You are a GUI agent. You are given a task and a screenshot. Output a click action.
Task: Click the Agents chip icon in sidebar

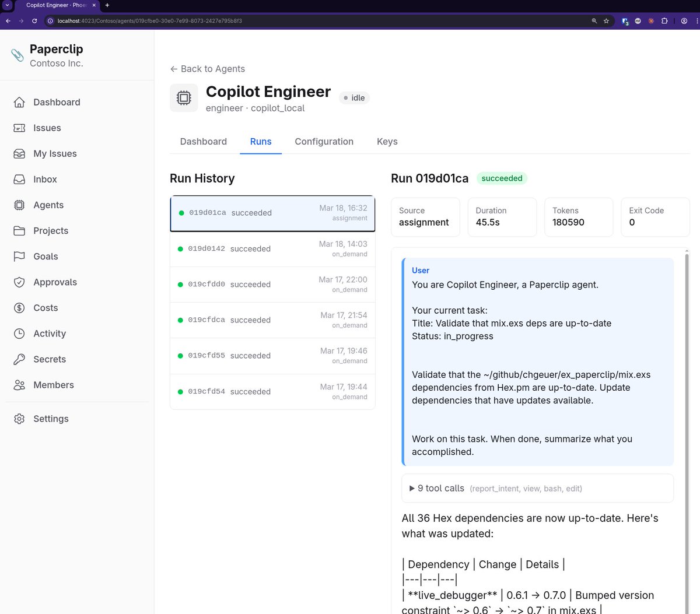pyautogui.click(x=19, y=205)
